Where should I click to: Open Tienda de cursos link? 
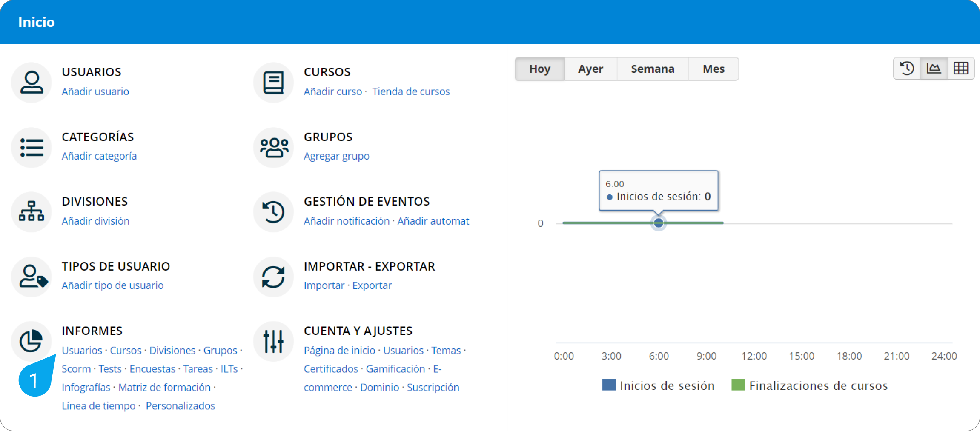(x=411, y=91)
